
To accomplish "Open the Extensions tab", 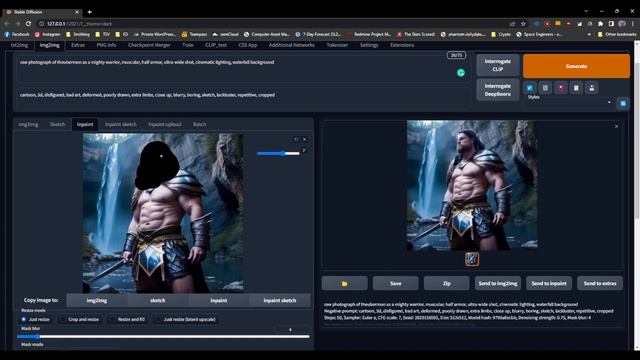I will pyautogui.click(x=402, y=45).
